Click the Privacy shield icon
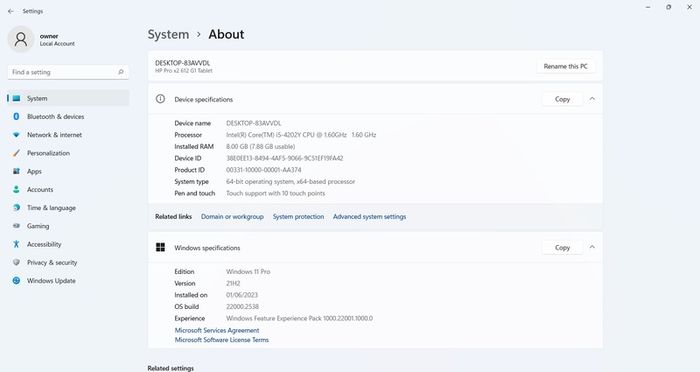Viewport: 700px width, 372px height. (17, 263)
